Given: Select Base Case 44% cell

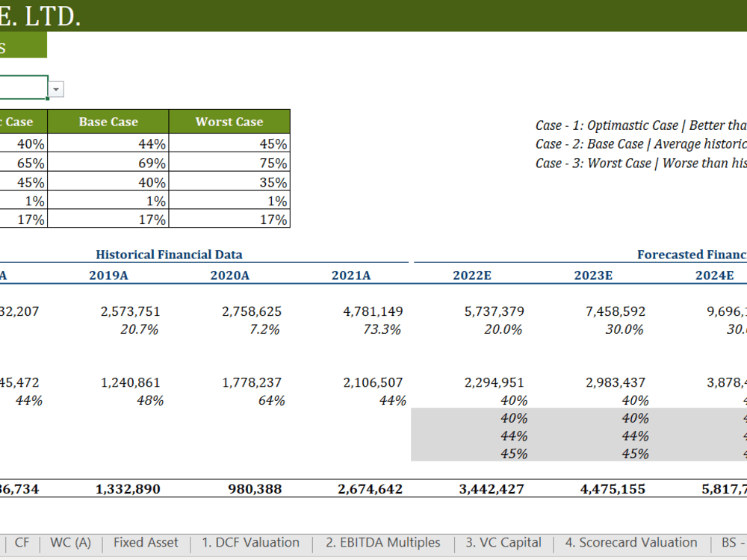Looking at the screenshot, I should click(x=108, y=143).
